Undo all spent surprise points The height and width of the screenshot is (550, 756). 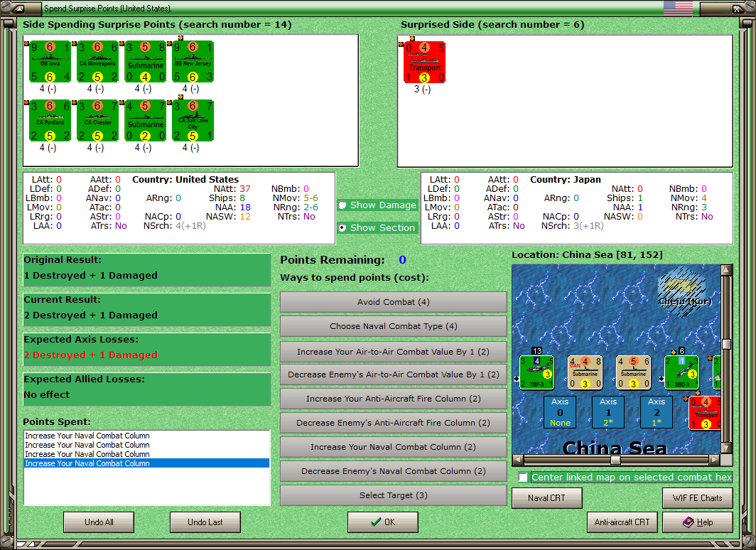click(x=99, y=522)
